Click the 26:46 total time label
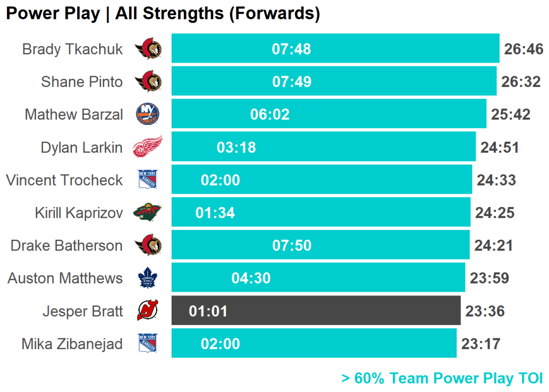Screen dimensions: 549x392 (524, 49)
